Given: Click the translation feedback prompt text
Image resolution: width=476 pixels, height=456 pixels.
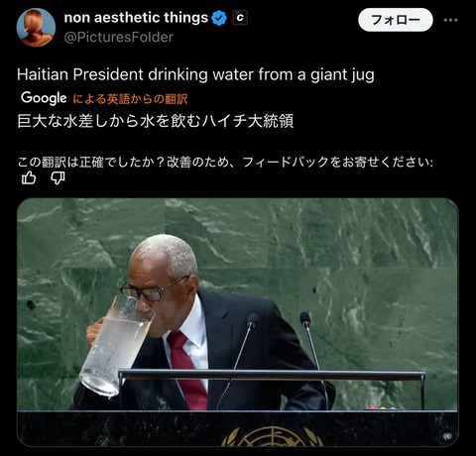Looking at the screenshot, I should [225, 162].
